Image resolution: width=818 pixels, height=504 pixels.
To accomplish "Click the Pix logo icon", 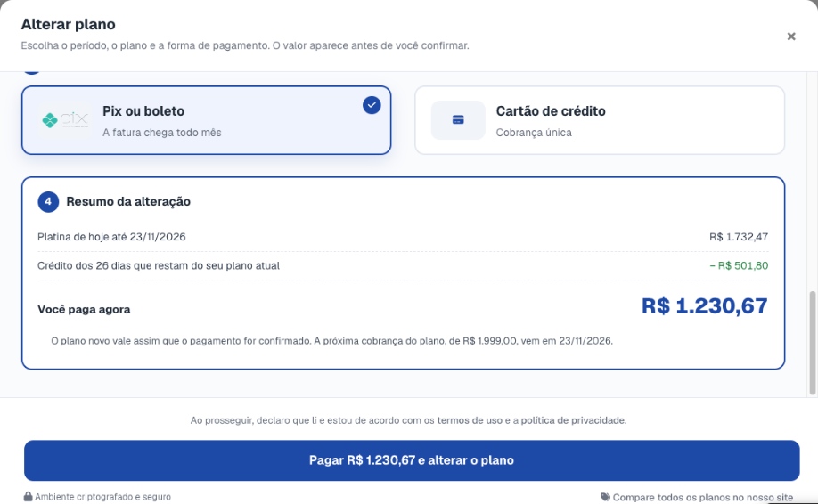I will point(65,120).
